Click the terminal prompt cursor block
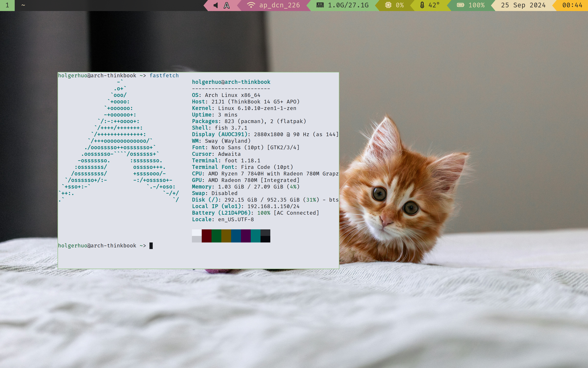Screen dimensions: 588x368 click(151, 246)
